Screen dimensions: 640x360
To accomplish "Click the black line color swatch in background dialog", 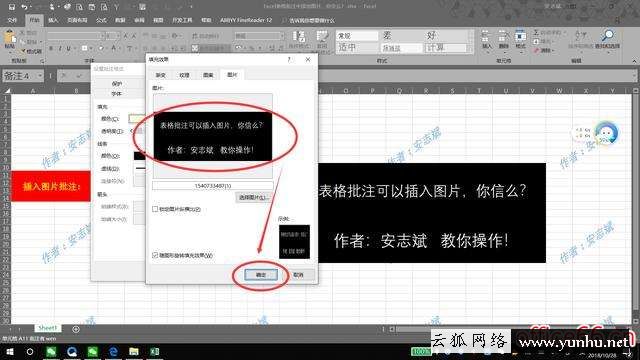I will coord(139,156).
